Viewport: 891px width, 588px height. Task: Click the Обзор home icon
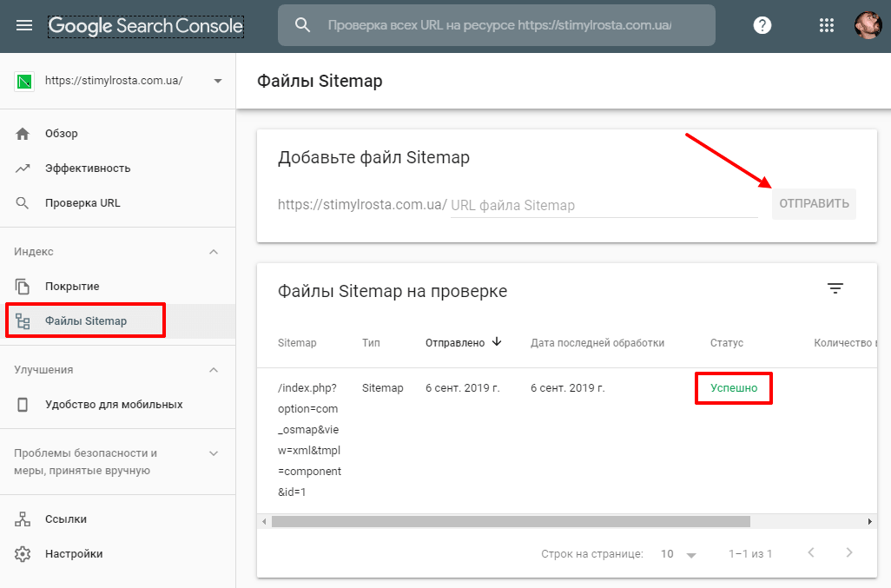tap(23, 134)
